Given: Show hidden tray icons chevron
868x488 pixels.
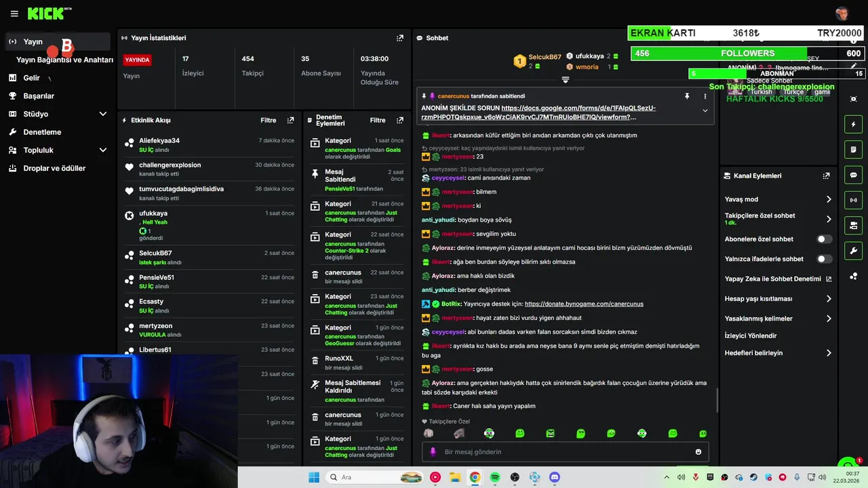Looking at the screenshot, I should (666, 477).
